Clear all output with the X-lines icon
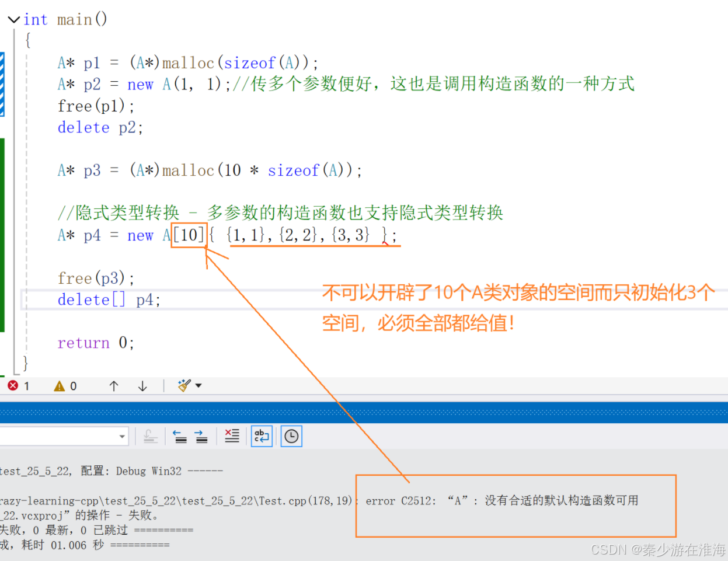The image size is (728, 561). click(x=232, y=436)
